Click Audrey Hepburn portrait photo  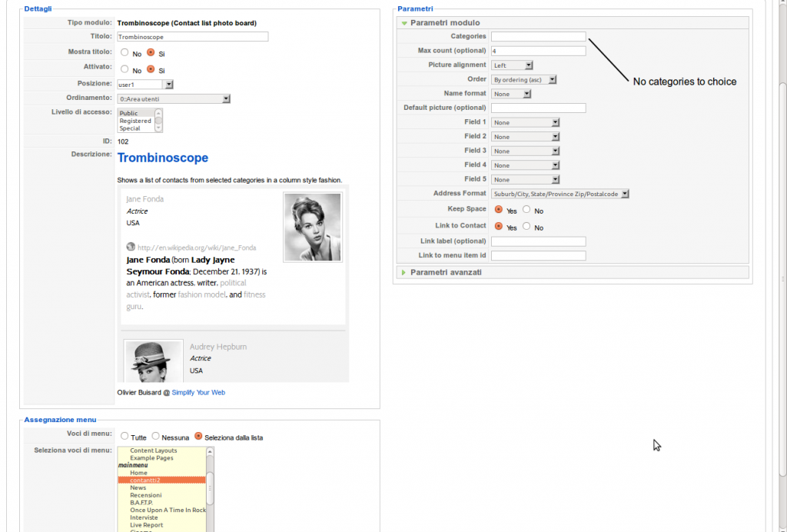[x=154, y=361]
